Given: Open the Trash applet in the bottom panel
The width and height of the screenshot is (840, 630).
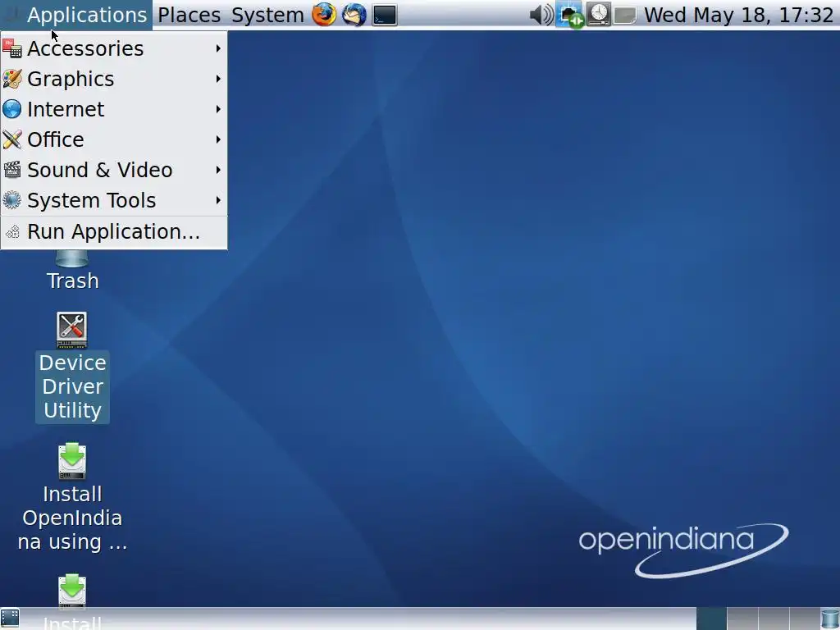Looking at the screenshot, I should click(830, 619).
